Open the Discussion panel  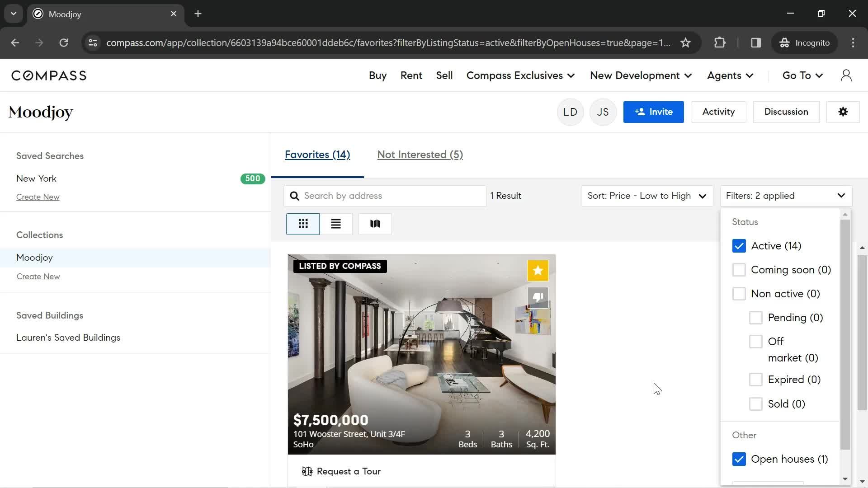[x=786, y=112]
